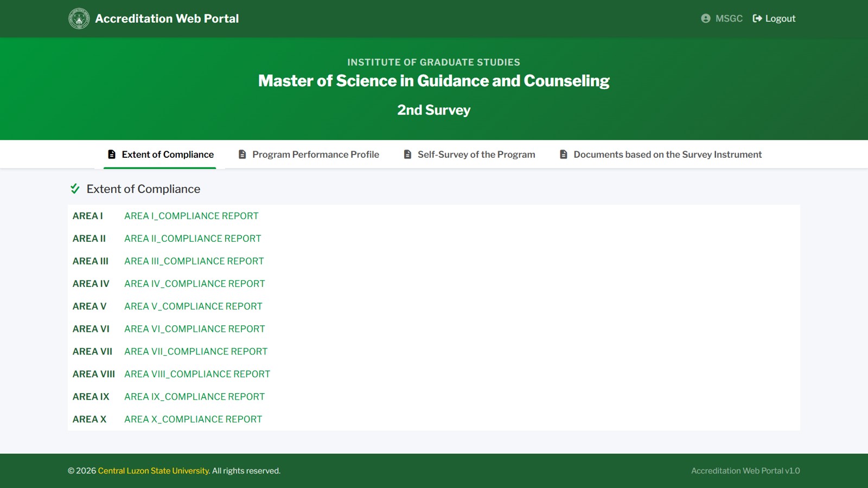Click the 2nd Survey heading text
The width and height of the screenshot is (868, 488).
click(x=434, y=110)
